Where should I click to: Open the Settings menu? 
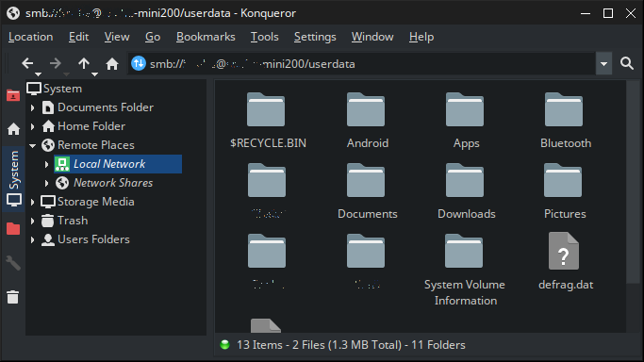315,37
